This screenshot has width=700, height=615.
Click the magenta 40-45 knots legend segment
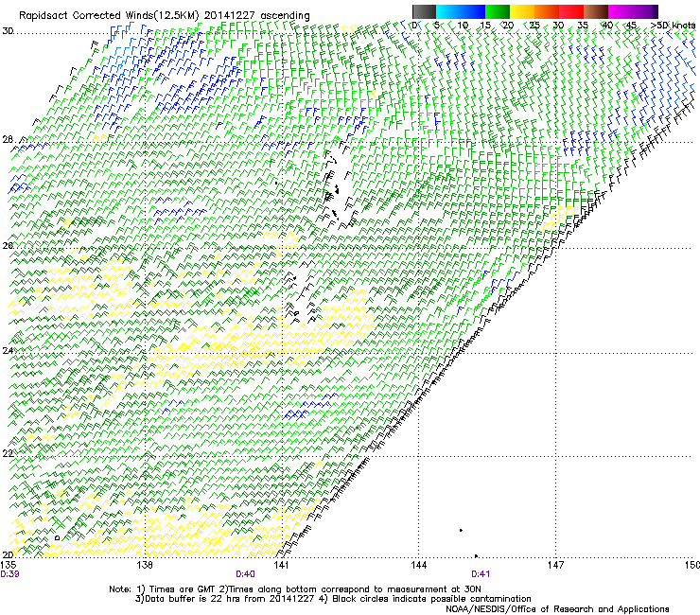pyautogui.click(x=621, y=11)
